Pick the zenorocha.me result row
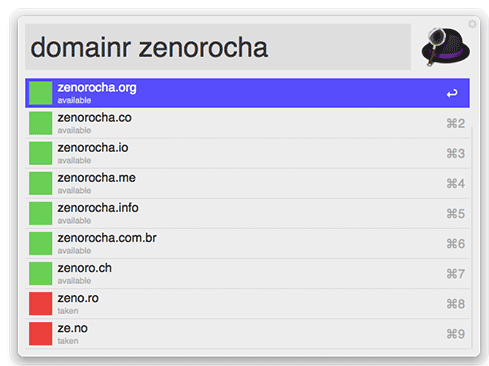 [x=247, y=183]
